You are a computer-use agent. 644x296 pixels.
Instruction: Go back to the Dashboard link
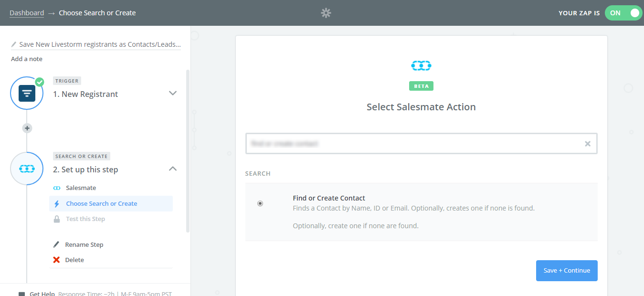27,13
